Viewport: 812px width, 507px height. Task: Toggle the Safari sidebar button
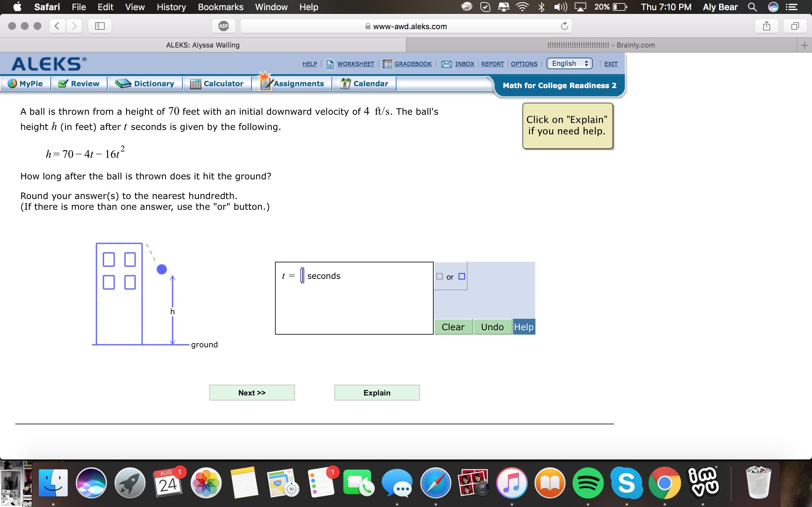click(100, 26)
